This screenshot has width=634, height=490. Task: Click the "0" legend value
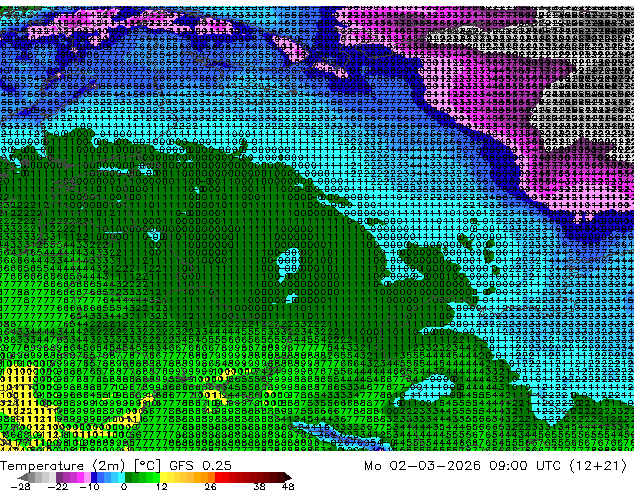pyautogui.click(x=124, y=486)
